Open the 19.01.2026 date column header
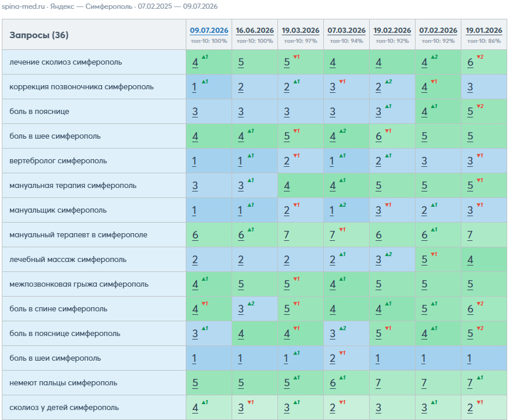509x420 pixels. [x=484, y=31]
